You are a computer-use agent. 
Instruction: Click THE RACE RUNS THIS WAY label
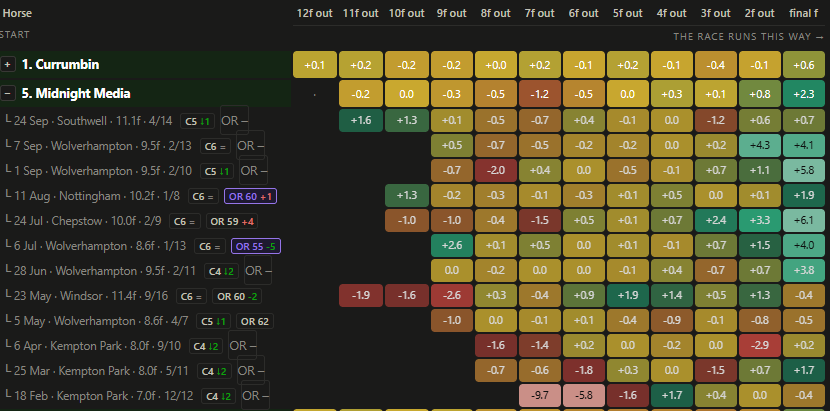[x=748, y=37]
